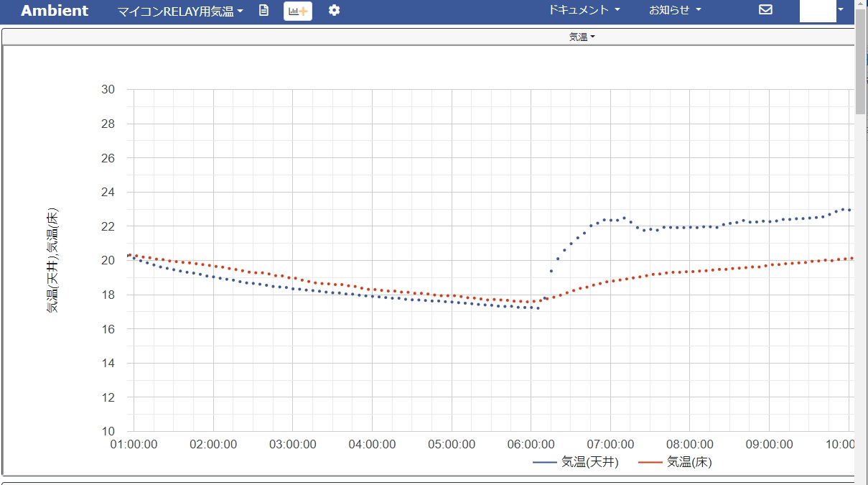This screenshot has width=868, height=485.
Task: Expand the ドキュメント menu
Action: pos(584,10)
